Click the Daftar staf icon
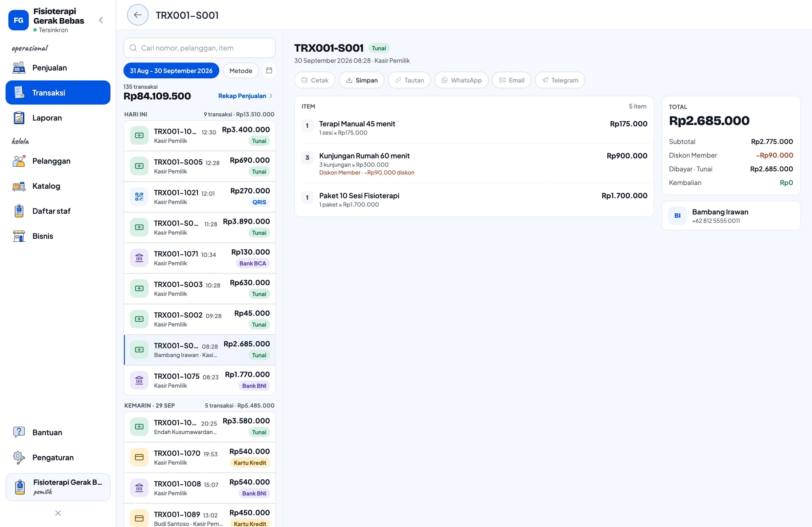Image resolution: width=812 pixels, height=527 pixels. (x=19, y=211)
